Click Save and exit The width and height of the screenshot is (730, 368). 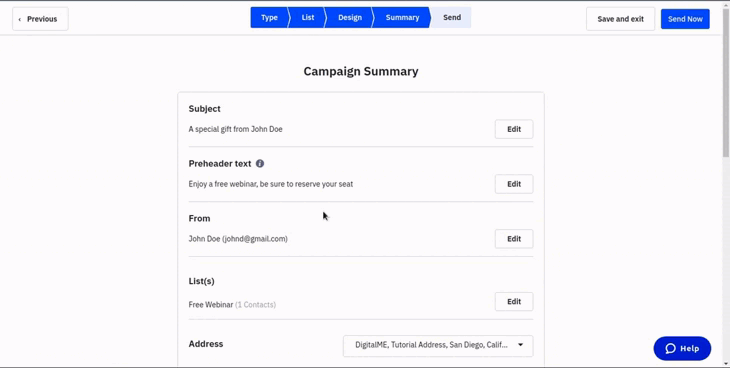click(621, 19)
